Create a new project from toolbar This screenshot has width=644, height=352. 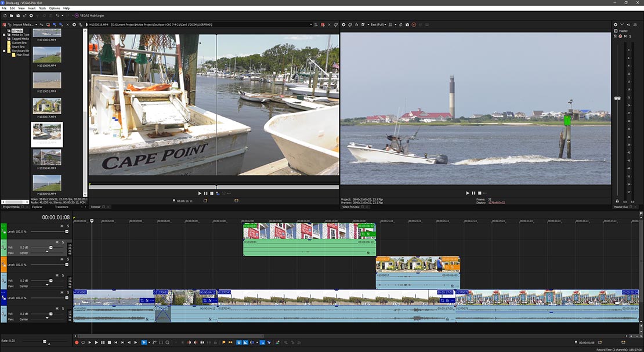coord(5,16)
